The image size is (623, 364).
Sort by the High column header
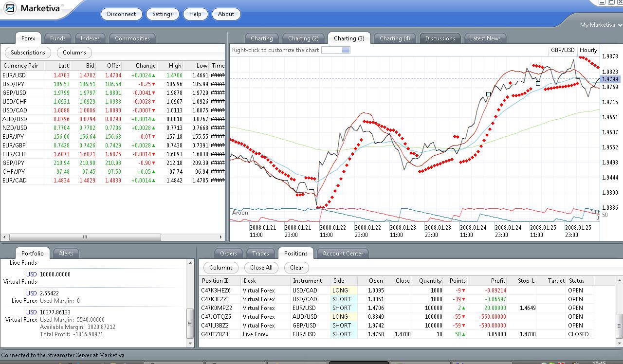point(170,66)
